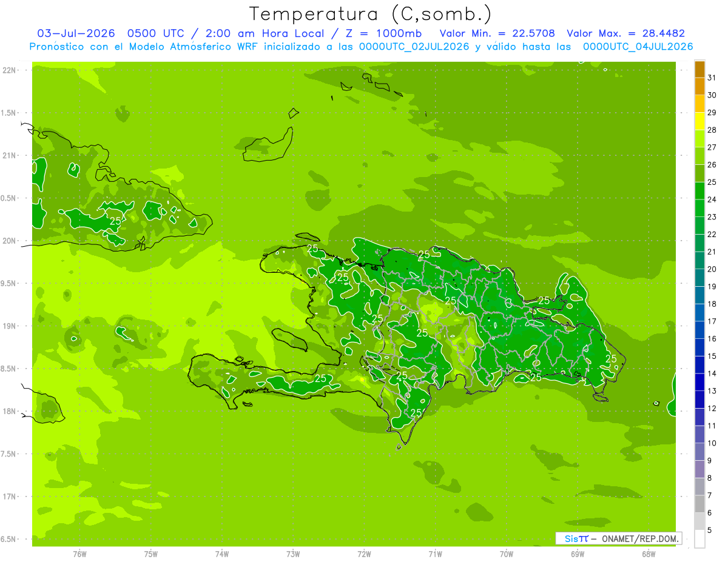Image resolution: width=728 pixels, height=562 pixels.
Task: Click the 18N latitude axis label
Action: pyautogui.click(x=9, y=412)
